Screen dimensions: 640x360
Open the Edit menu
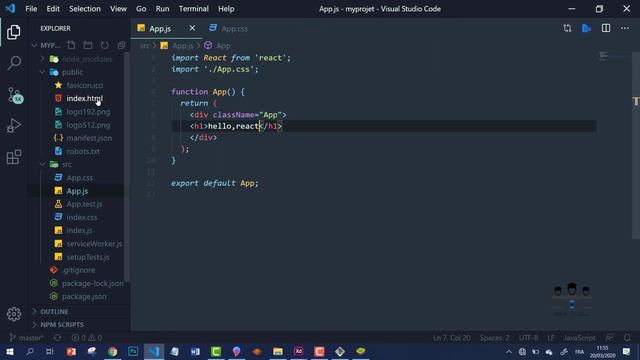[x=53, y=9]
